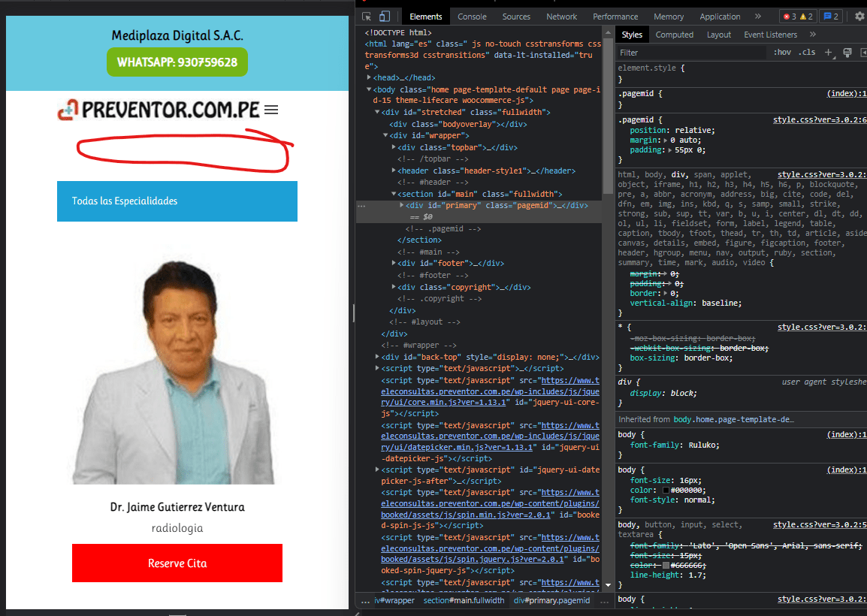Expand the div.copyright node
Image resolution: width=867 pixels, height=616 pixels.
394,287
